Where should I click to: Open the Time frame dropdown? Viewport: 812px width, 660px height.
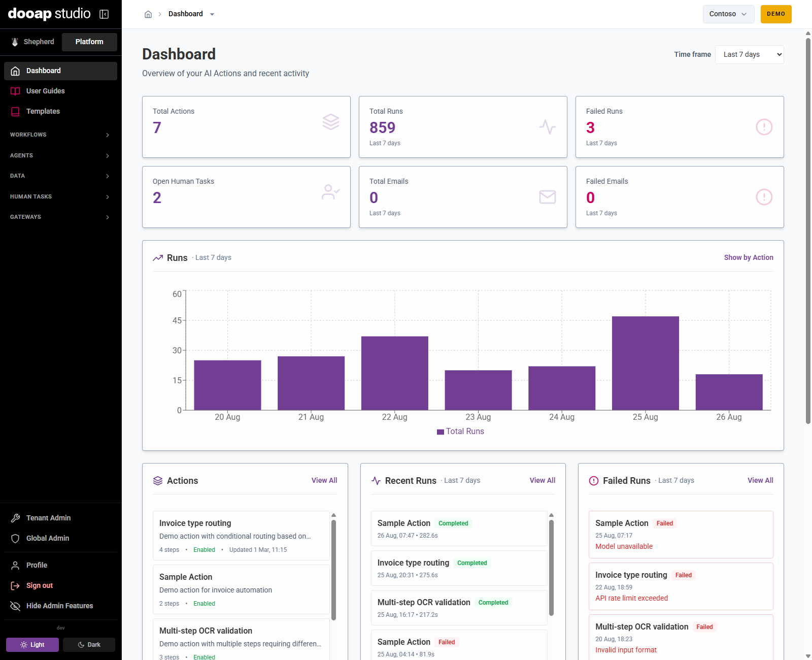(749, 55)
